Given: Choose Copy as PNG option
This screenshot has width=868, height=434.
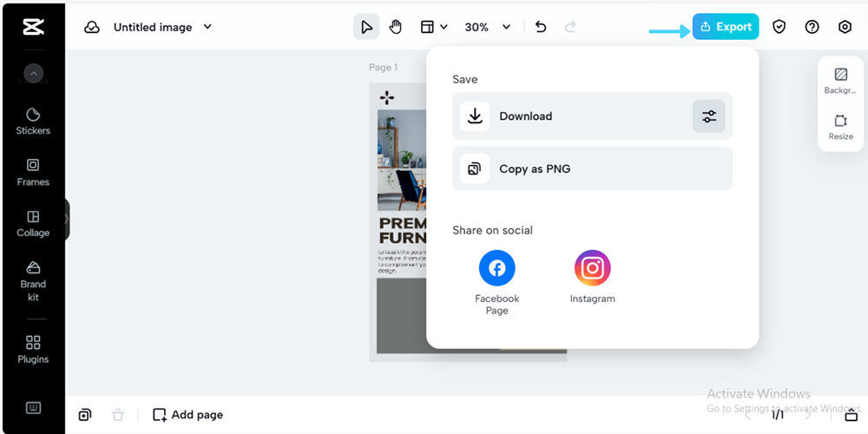Looking at the screenshot, I should 592,168.
